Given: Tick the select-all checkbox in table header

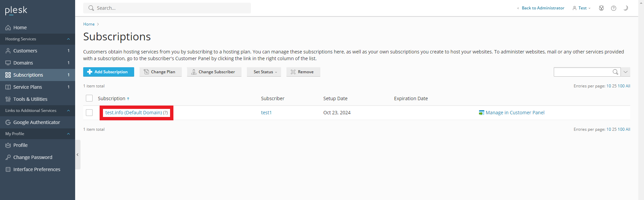Looking at the screenshot, I should (x=89, y=98).
